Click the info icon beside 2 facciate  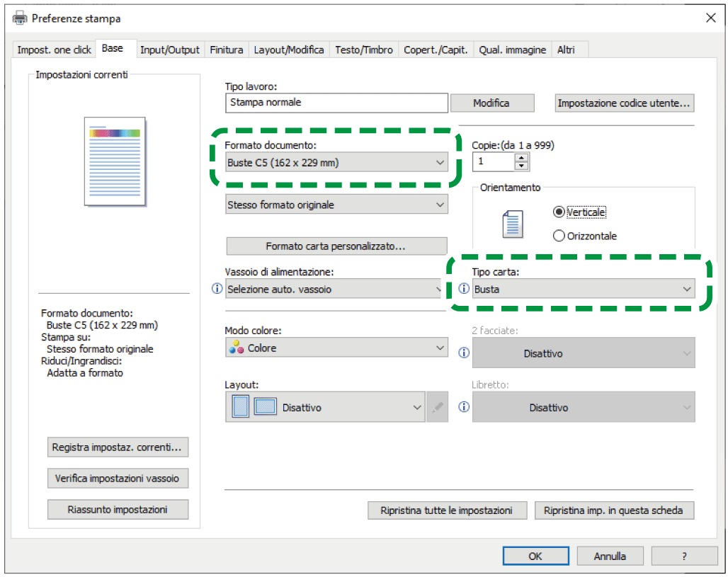[x=465, y=353]
